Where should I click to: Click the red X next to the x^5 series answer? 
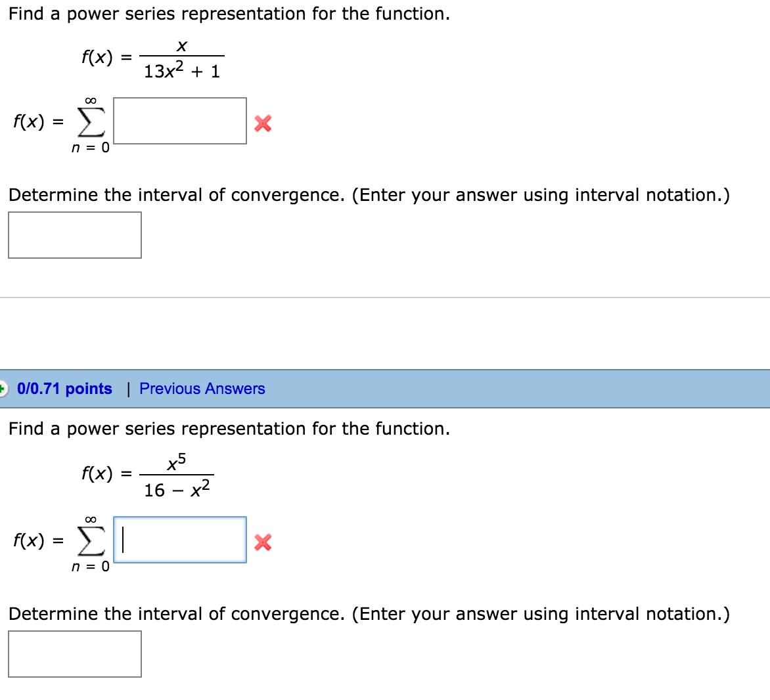262,544
